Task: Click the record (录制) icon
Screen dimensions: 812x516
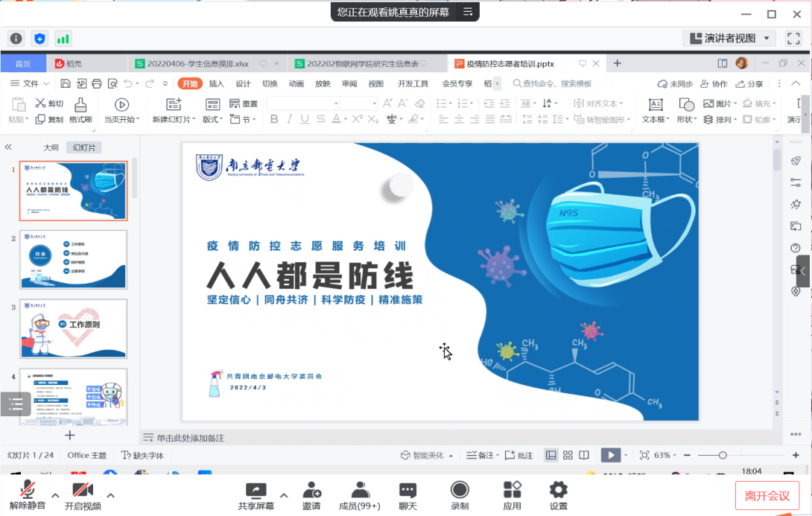Action: click(460, 495)
